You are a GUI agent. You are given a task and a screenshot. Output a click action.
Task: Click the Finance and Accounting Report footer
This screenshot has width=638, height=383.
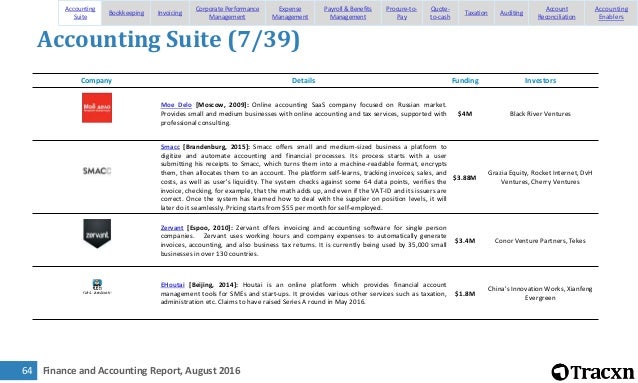[x=142, y=371]
